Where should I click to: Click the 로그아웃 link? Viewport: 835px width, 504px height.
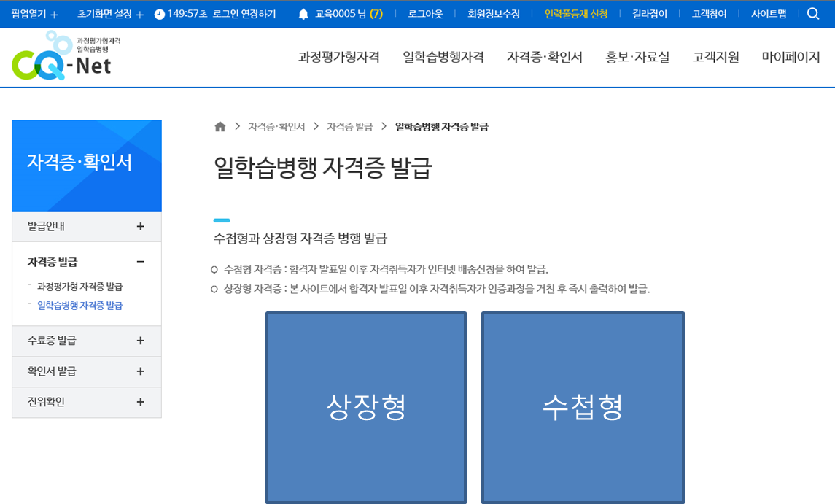(425, 14)
